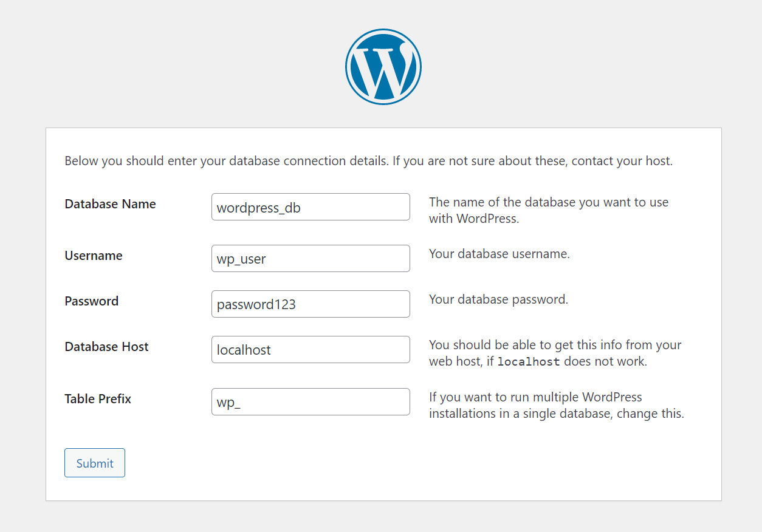Screen dimensions: 762x532
Task: Edit the Database Host localhost field
Action: (x=311, y=350)
